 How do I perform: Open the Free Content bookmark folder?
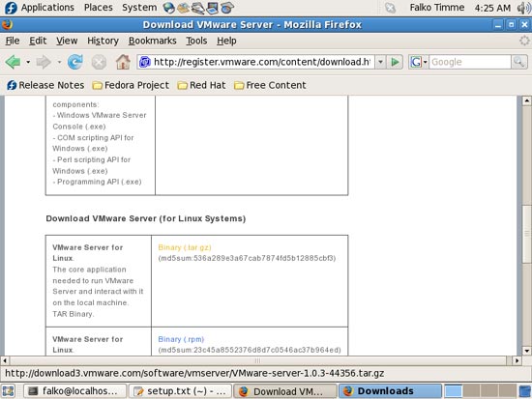(x=270, y=85)
